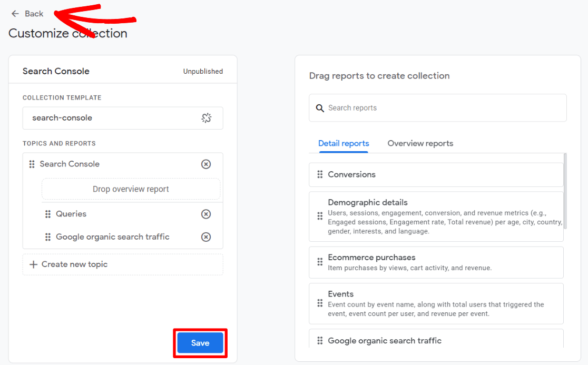Click the Drop overview report placeholder
Image resolution: width=588 pixels, height=365 pixels.
131,189
